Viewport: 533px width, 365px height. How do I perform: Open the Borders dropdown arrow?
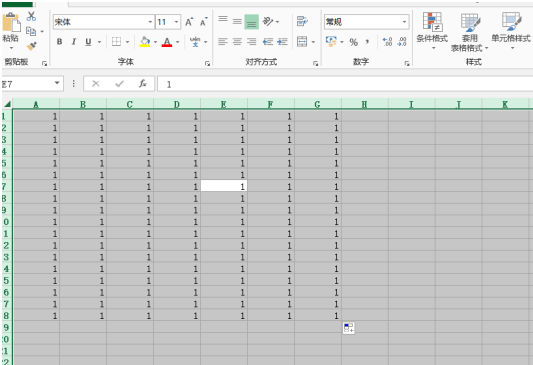[x=127, y=42]
